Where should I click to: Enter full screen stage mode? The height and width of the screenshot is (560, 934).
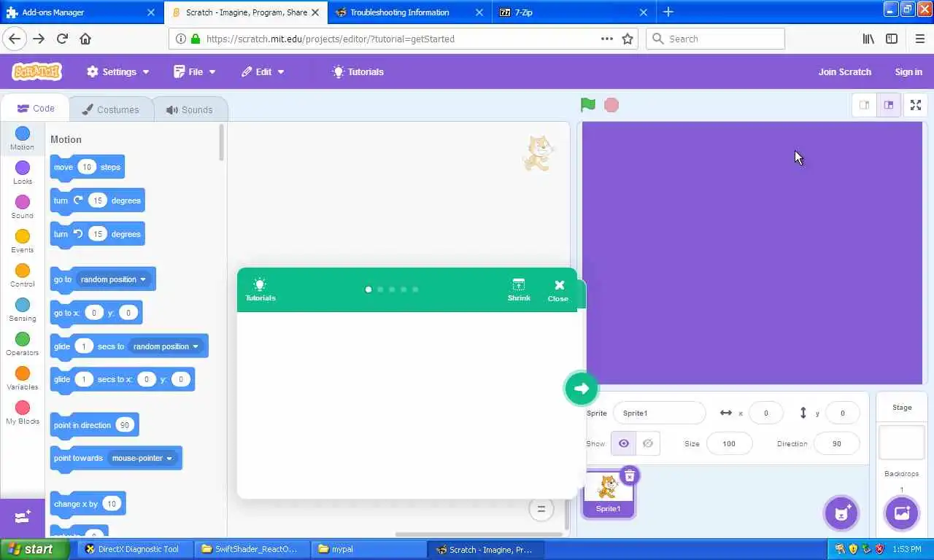click(915, 105)
